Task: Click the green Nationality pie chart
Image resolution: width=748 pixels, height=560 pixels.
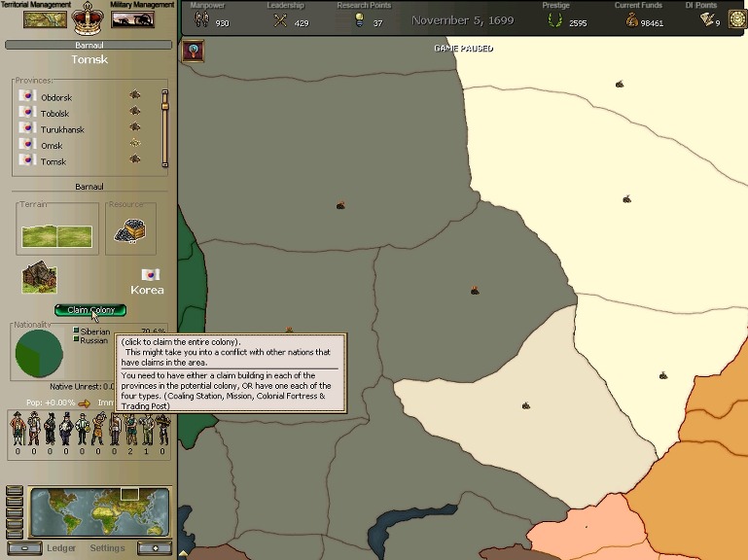Action: pyautogui.click(x=39, y=354)
